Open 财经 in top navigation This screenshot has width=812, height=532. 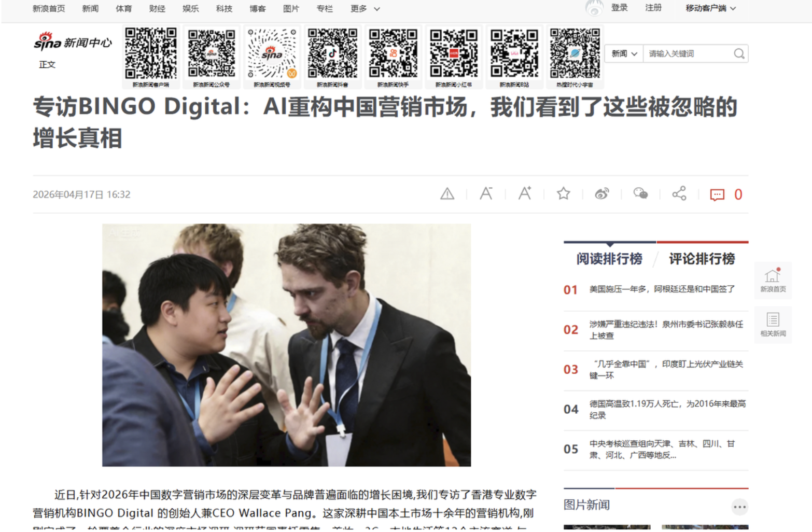pyautogui.click(x=157, y=9)
